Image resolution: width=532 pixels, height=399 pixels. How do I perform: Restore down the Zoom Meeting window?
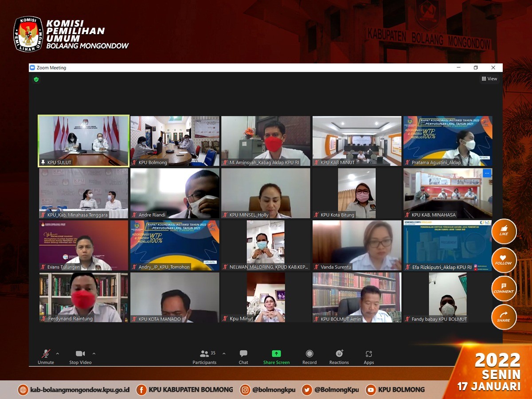[x=476, y=68]
